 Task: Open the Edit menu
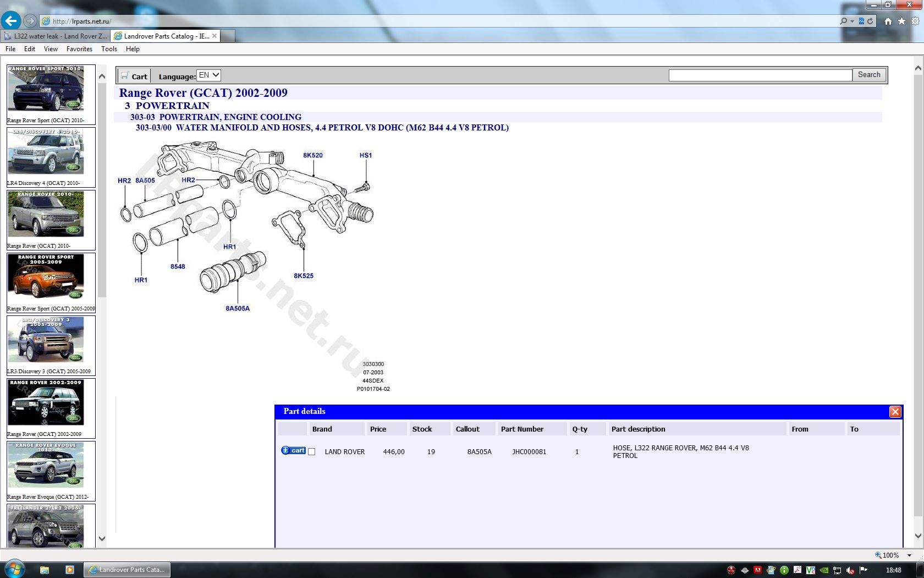30,49
